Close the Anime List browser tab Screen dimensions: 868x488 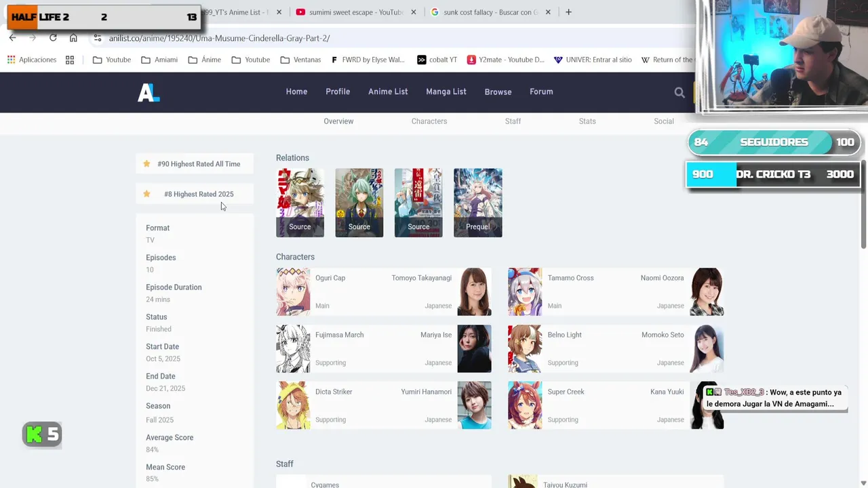pos(279,12)
